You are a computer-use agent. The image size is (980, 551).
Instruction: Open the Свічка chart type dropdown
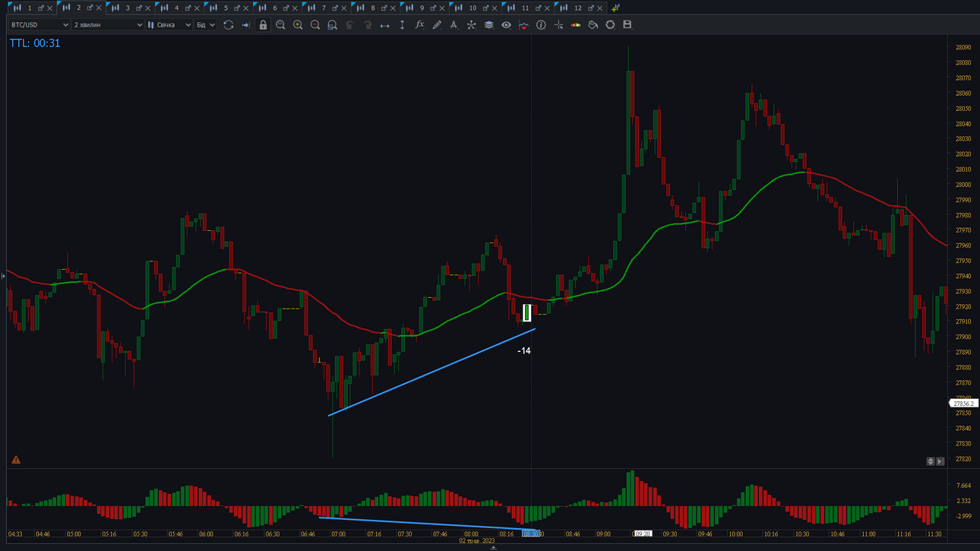169,25
